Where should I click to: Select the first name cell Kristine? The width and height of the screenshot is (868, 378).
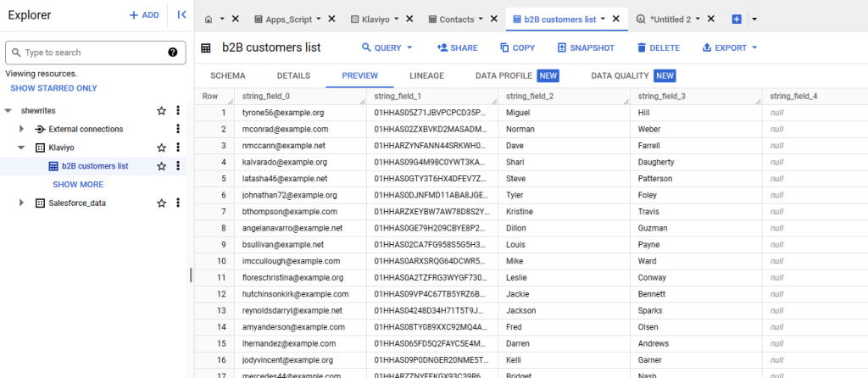[564, 211]
